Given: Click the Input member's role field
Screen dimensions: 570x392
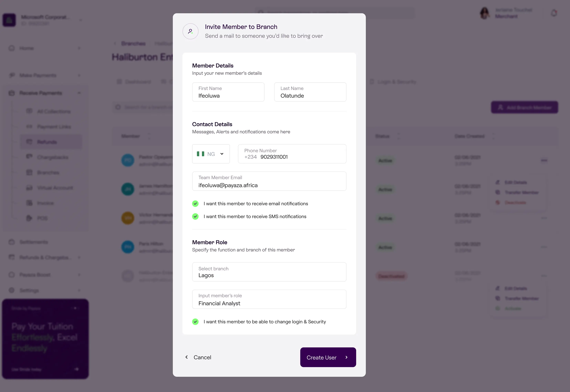Looking at the screenshot, I should (x=269, y=299).
